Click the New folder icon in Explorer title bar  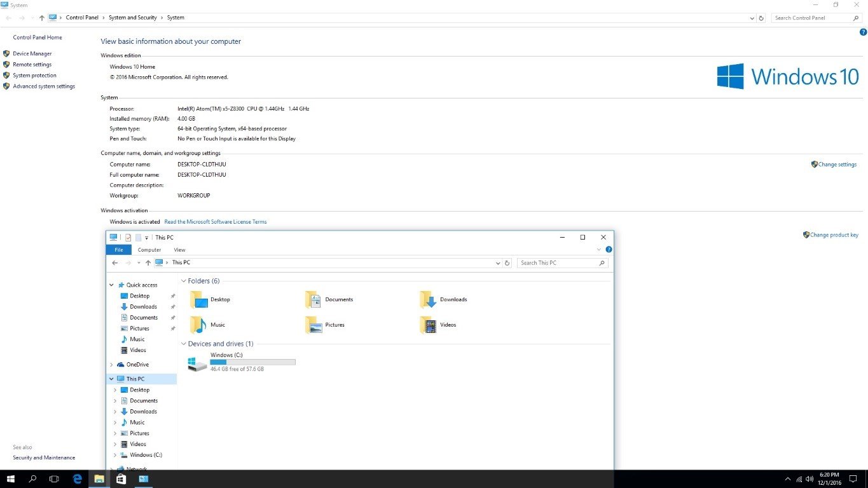(138, 238)
